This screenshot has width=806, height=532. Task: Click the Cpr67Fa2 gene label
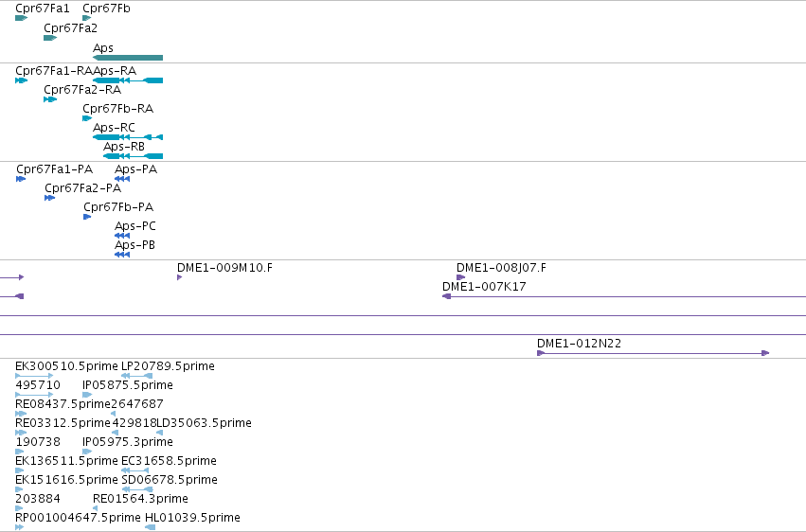point(70,27)
